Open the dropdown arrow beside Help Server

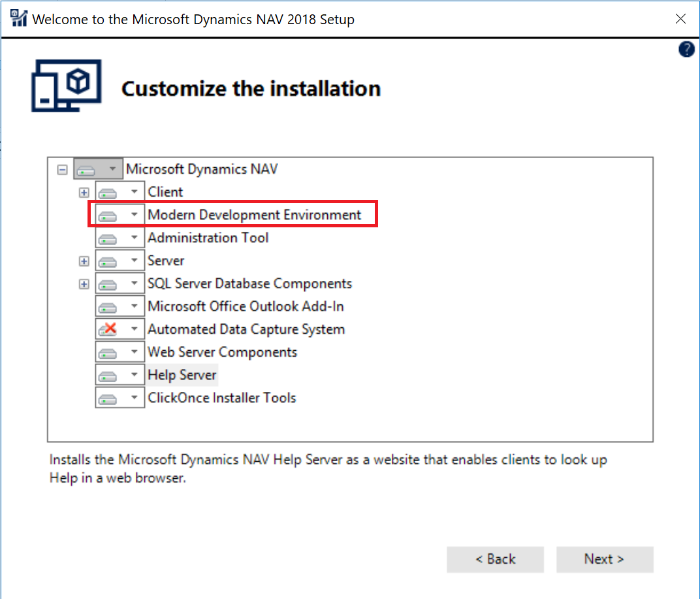pyautogui.click(x=135, y=374)
